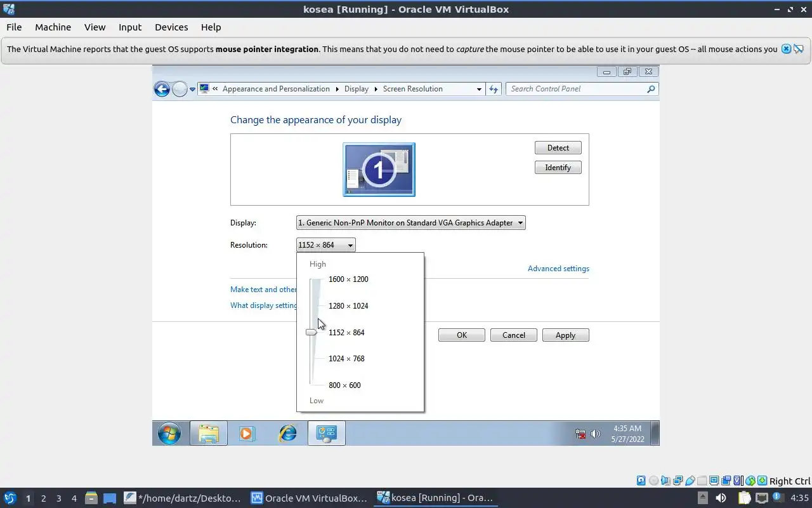Click the hard disk activity status icon
The width and height of the screenshot is (812, 508).
[641, 481]
